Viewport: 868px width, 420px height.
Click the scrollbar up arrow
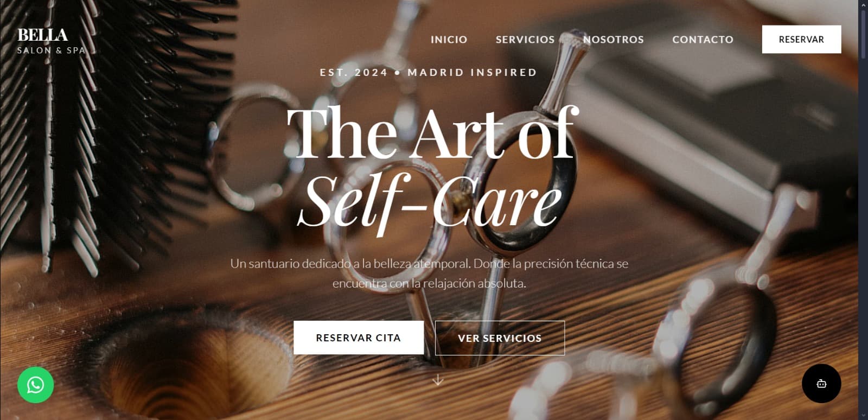863,4
